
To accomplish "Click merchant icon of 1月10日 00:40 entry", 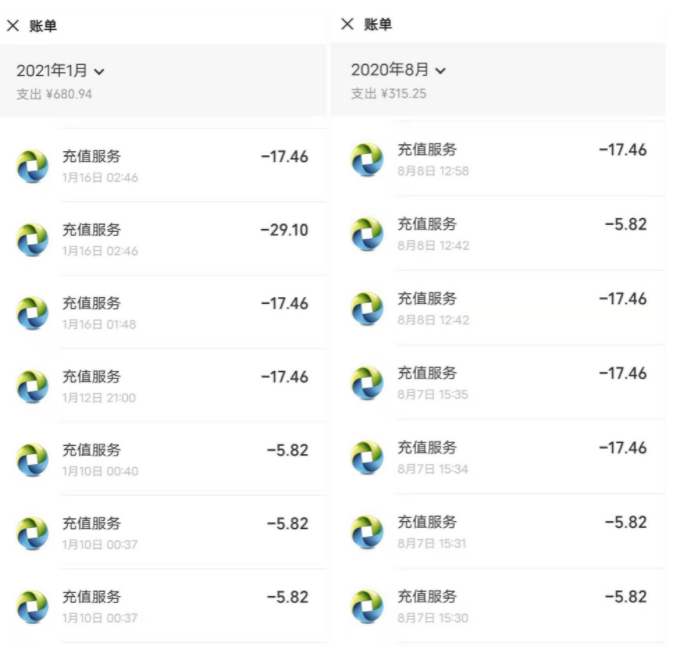I will point(33,460).
